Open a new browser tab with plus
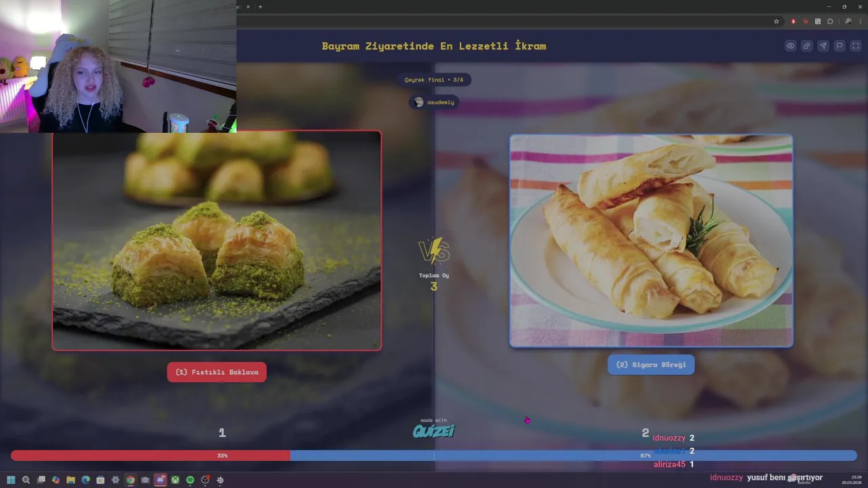 point(260,7)
